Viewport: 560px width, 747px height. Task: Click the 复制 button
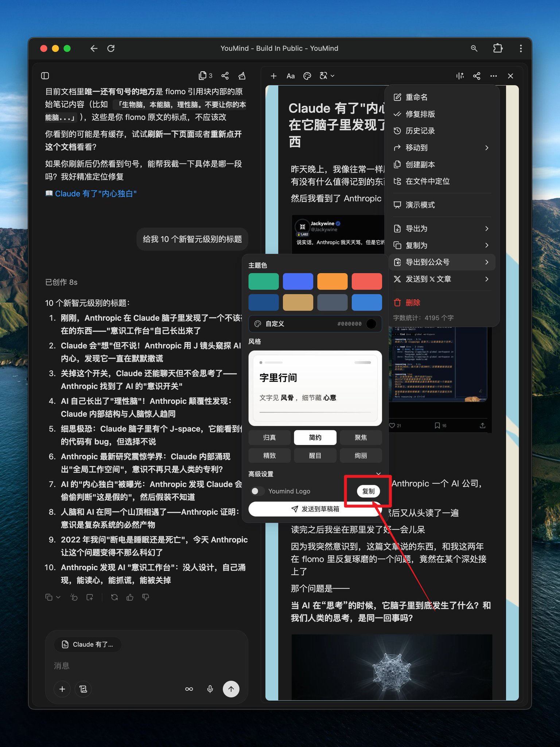[x=368, y=491]
